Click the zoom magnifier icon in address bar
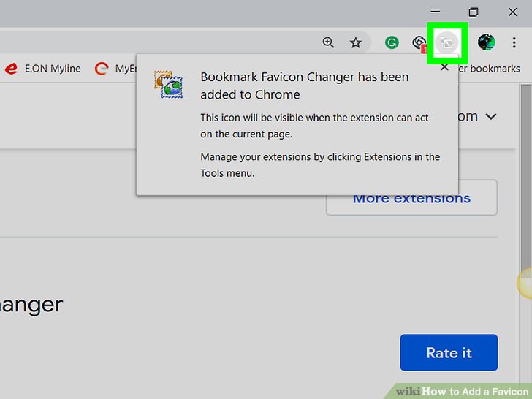The width and height of the screenshot is (532, 399). point(328,42)
